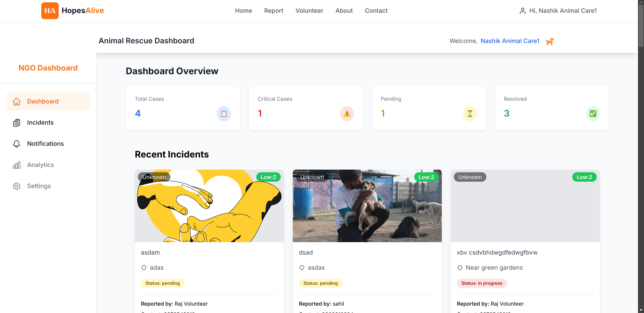Go to the Volunteer page

(309, 11)
